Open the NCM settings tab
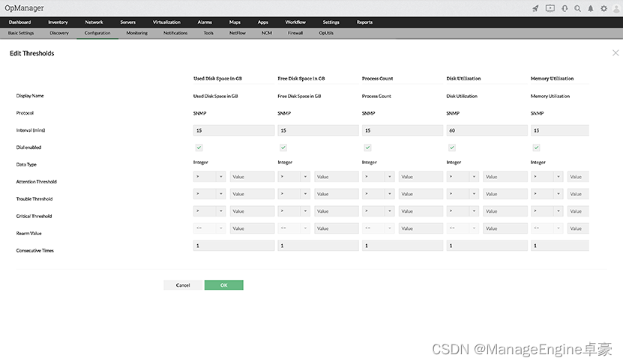Screen dimensions: 623x364 click(267, 33)
